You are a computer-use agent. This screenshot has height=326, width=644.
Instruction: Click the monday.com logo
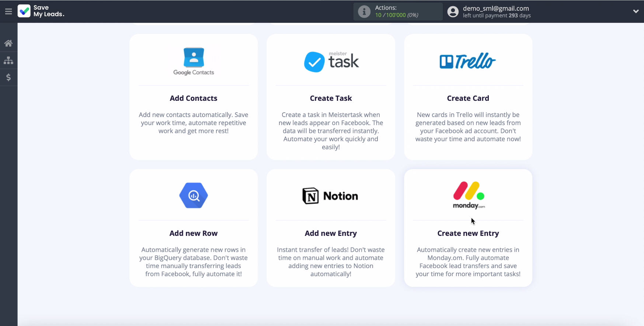(469, 195)
